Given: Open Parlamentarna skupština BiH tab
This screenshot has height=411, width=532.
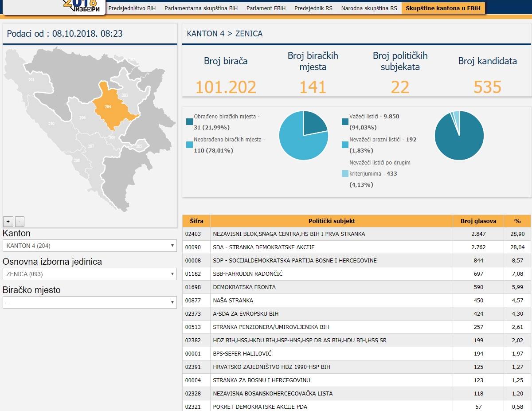Looking at the screenshot, I should pos(201,8).
